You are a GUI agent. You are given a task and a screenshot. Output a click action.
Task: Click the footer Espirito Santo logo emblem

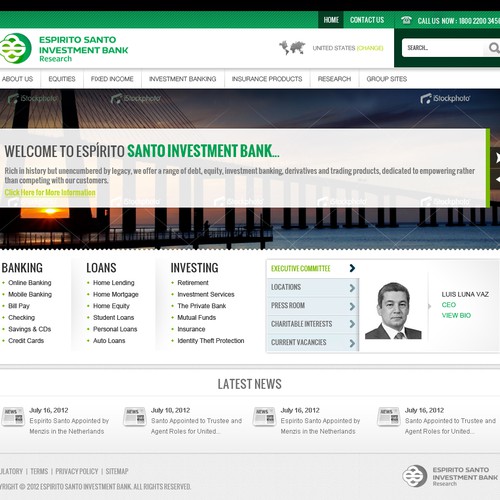(414, 476)
